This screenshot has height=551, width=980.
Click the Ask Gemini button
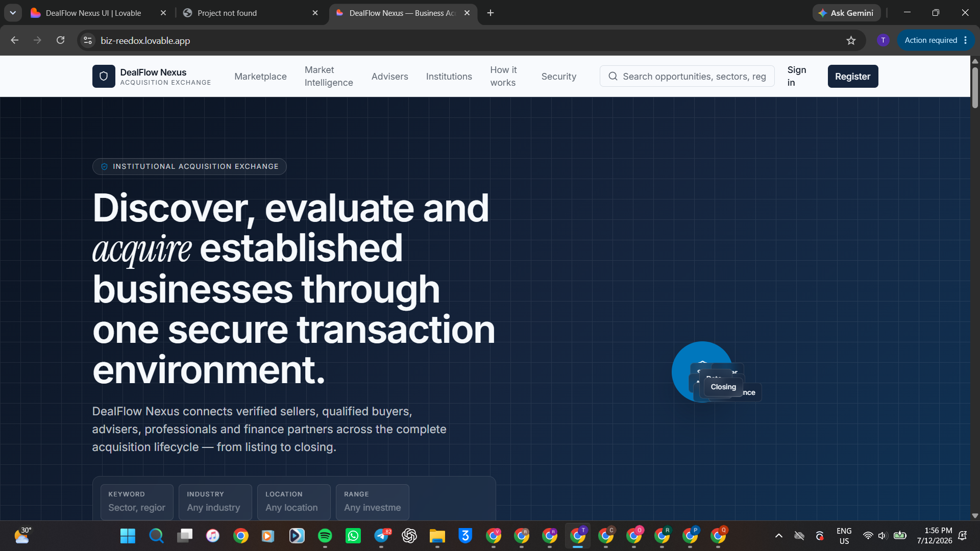click(x=846, y=13)
